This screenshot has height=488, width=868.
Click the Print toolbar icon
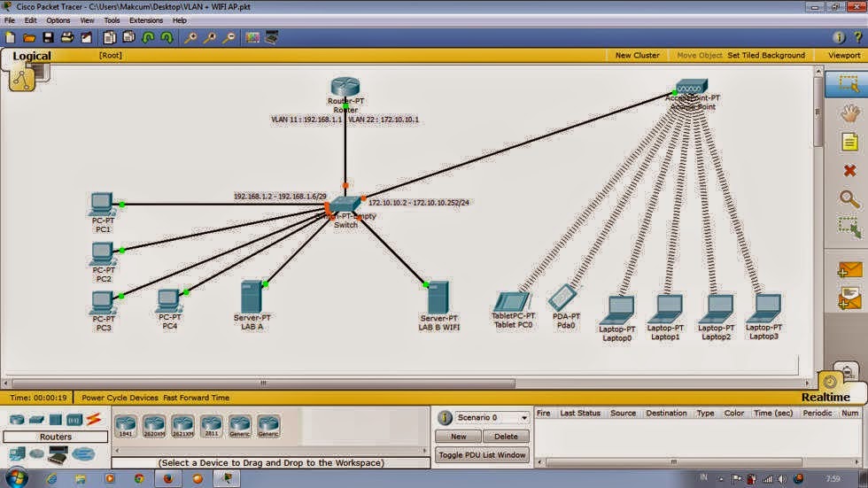click(x=67, y=37)
